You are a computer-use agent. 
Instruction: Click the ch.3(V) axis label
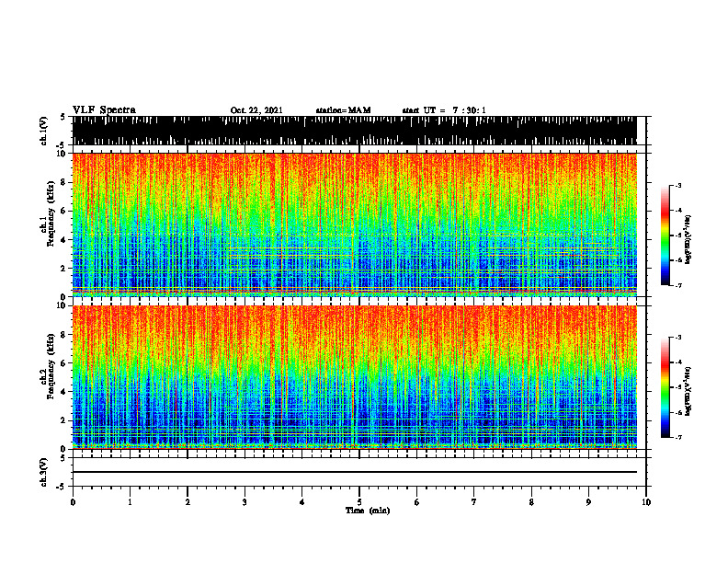pyautogui.click(x=44, y=472)
